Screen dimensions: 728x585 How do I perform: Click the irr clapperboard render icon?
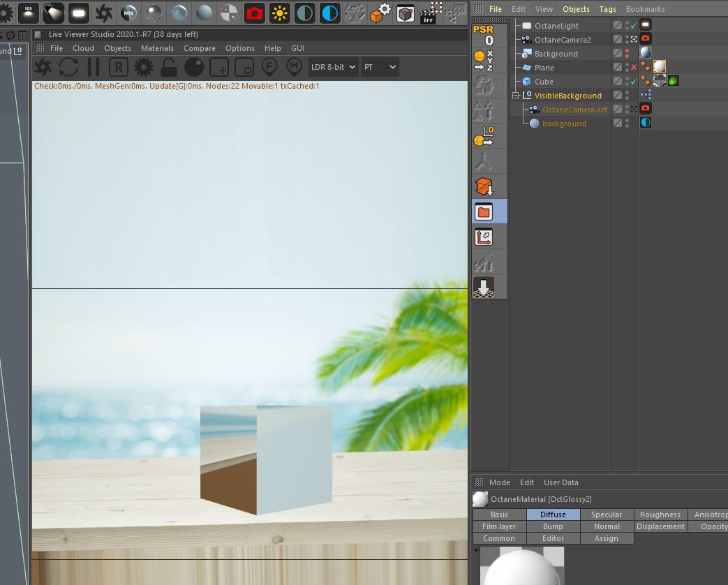431,13
